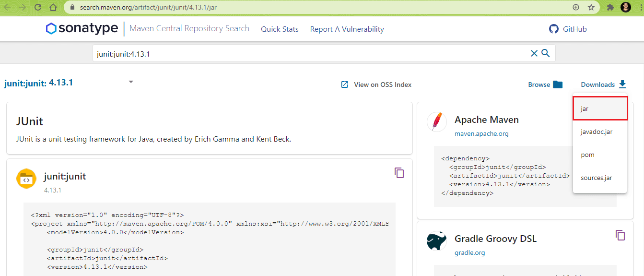644x276 pixels.
Task: Click the View on OSS Index external-link icon
Action: pos(344,84)
